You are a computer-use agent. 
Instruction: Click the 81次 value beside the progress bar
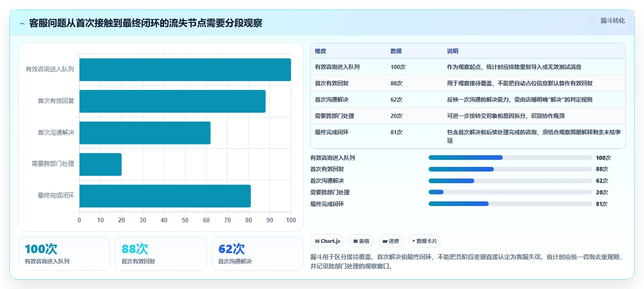pyautogui.click(x=602, y=204)
